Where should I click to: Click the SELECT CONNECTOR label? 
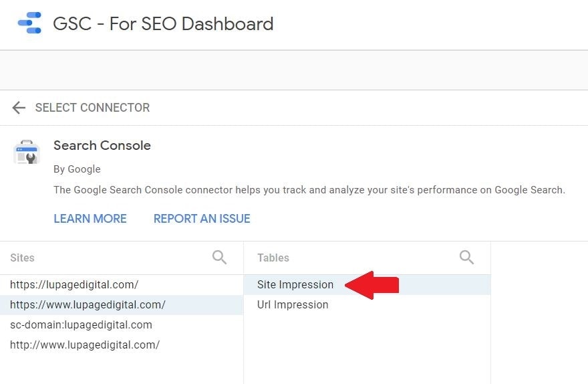[x=92, y=108]
